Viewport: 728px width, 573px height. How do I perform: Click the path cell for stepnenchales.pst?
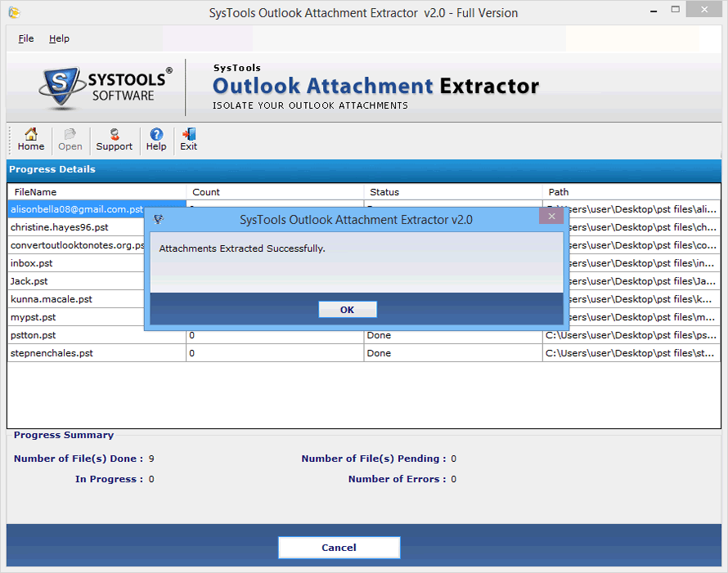coord(631,353)
